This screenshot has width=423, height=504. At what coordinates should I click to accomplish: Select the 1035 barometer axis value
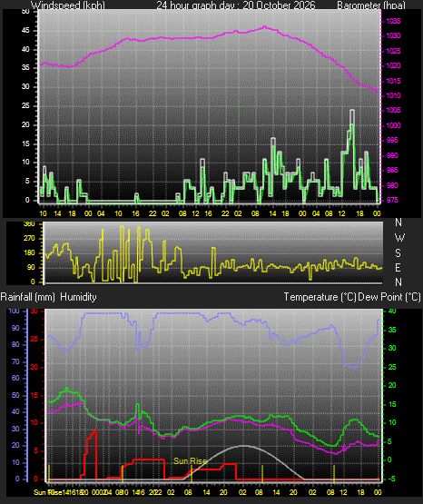pos(393,21)
